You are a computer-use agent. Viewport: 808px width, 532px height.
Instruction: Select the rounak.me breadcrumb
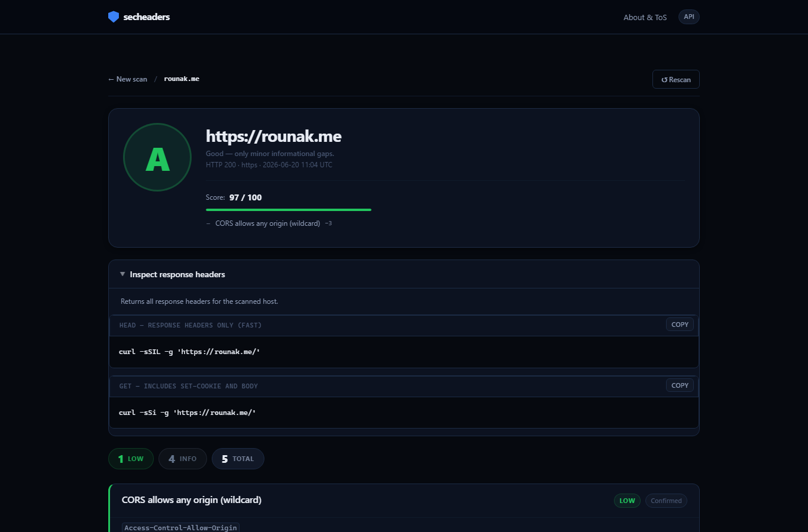[x=182, y=79]
